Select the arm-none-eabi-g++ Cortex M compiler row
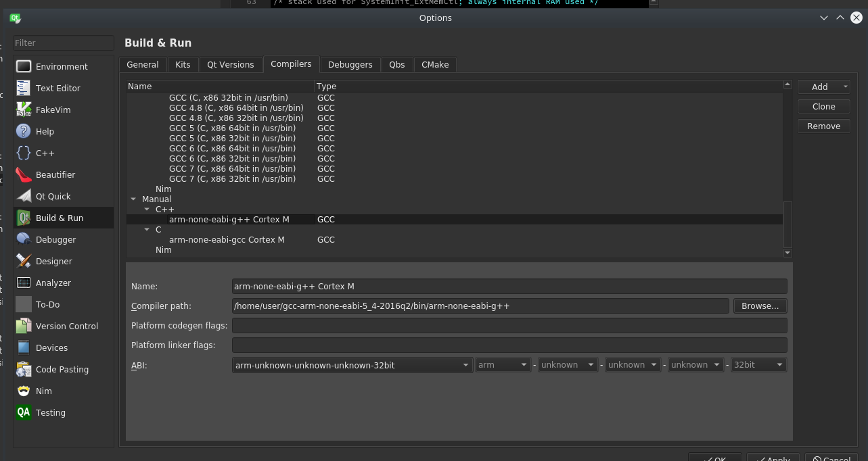 455,220
